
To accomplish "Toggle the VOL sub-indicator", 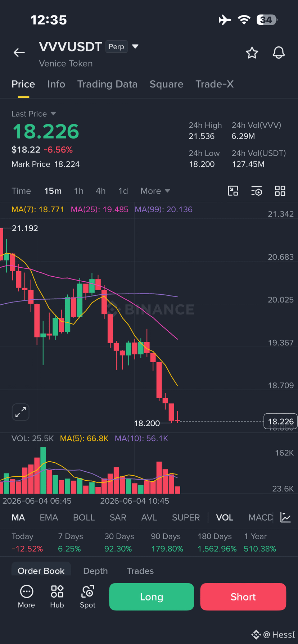I will (x=225, y=517).
